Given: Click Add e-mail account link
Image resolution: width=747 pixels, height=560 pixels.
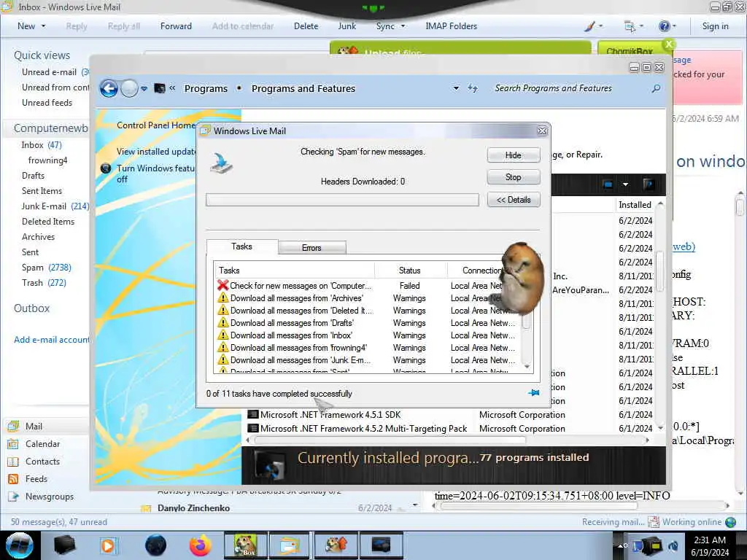Looking at the screenshot, I should click(x=52, y=340).
